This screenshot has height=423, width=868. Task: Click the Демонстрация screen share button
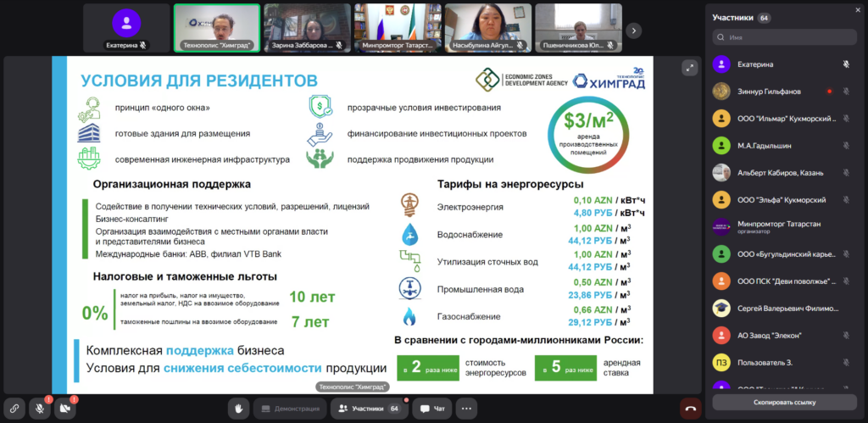click(x=290, y=409)
